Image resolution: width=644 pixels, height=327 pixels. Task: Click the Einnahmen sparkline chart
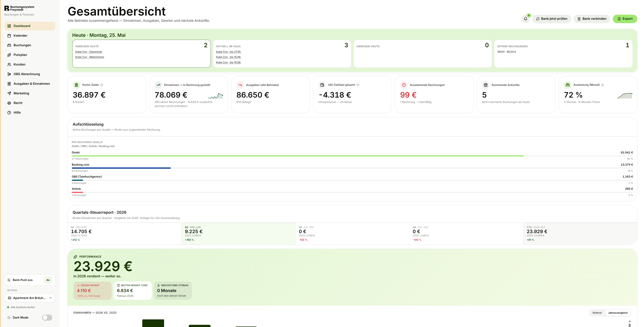(215, 96)
